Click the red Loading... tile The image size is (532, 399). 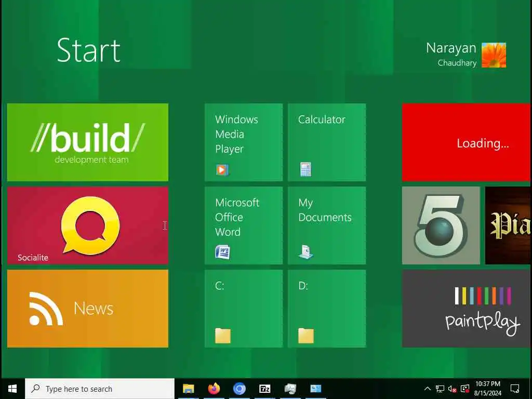[467, 142]
